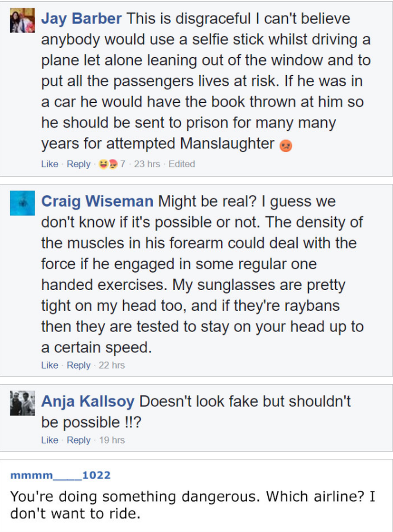
Task: Like Craig Wiseman's comment
Action: (x=50, y=365)
